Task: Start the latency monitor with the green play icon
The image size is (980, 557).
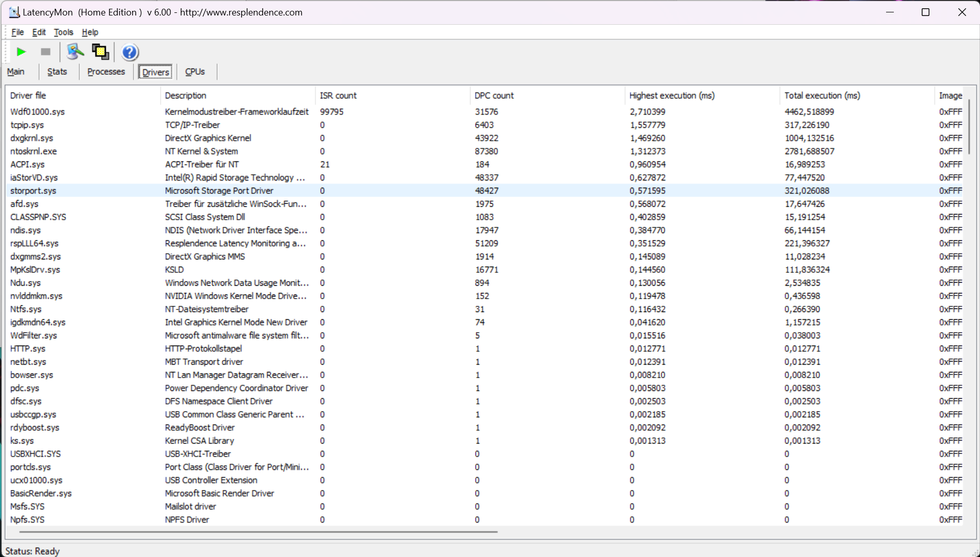Action: coord(21,52)
